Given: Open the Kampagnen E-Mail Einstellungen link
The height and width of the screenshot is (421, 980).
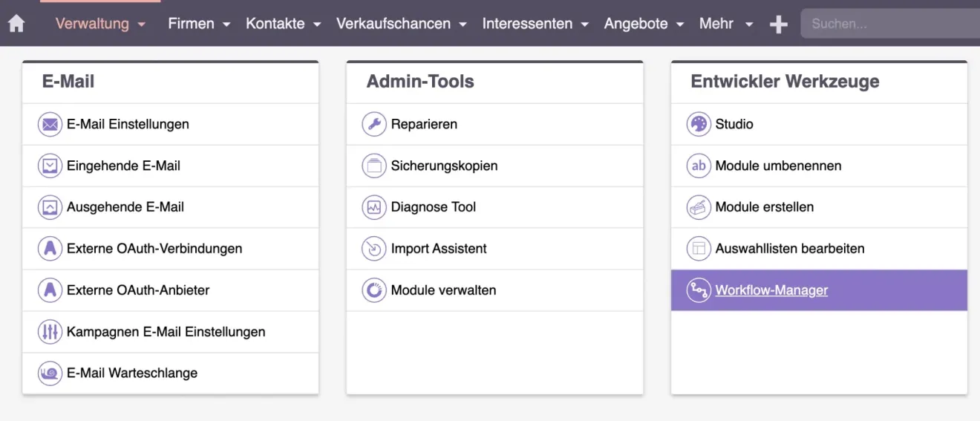Looking at the screenshot, I should click(x=166, y=332).
